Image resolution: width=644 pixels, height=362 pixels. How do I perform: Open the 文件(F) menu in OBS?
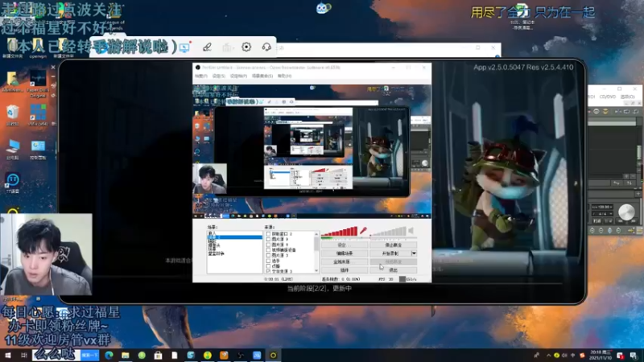pos(200,76)
